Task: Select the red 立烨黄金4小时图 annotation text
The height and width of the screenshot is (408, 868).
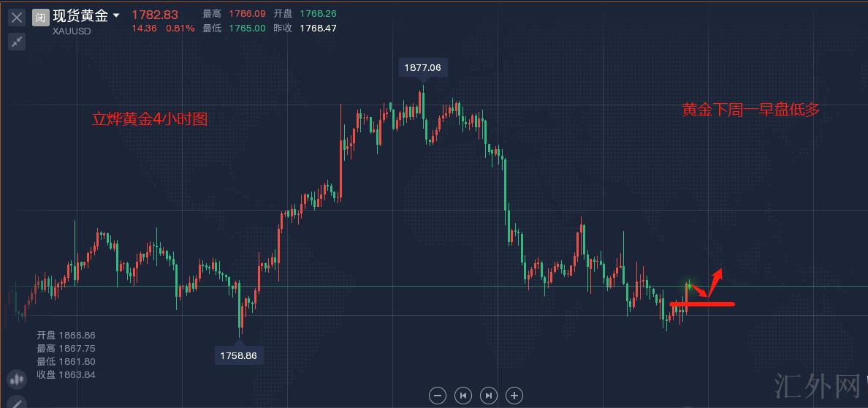Action: pos(150,118)
